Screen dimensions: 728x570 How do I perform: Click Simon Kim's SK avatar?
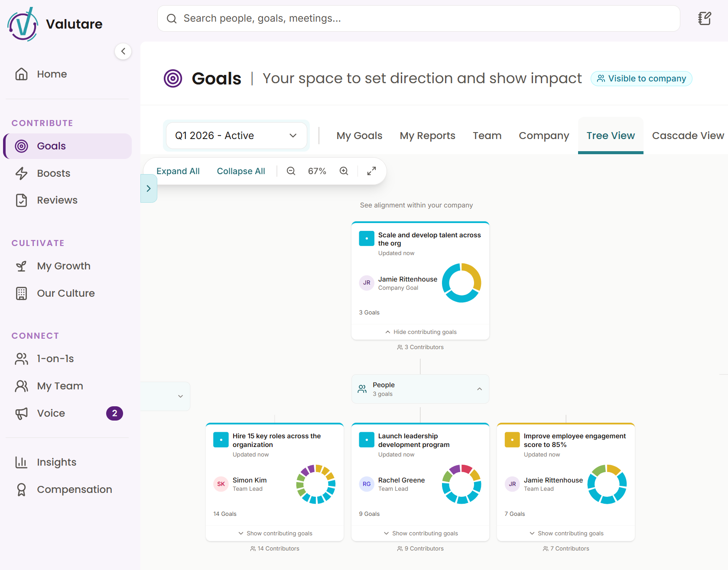point(221,484)
